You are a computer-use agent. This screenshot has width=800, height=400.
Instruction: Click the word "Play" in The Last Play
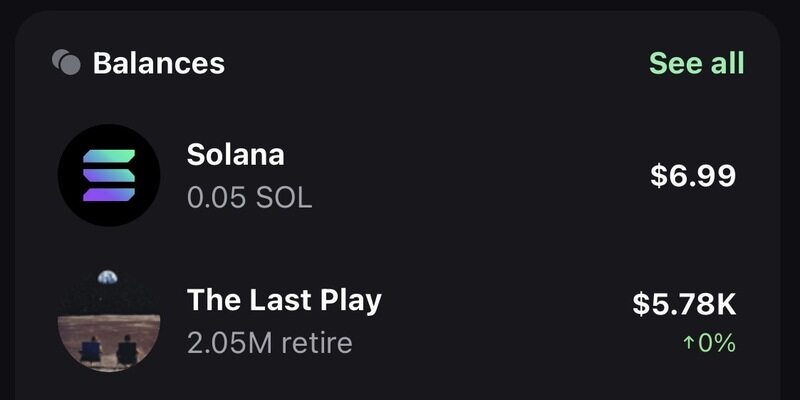347,300
